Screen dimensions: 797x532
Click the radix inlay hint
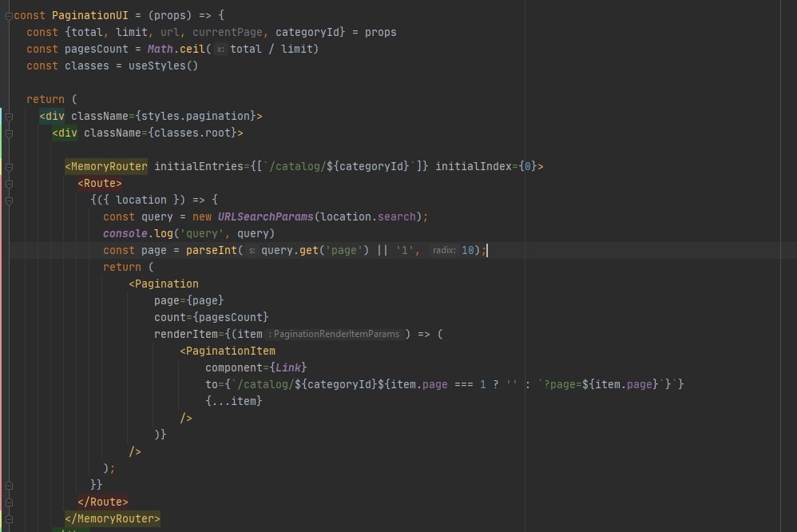tap(444, 250)
